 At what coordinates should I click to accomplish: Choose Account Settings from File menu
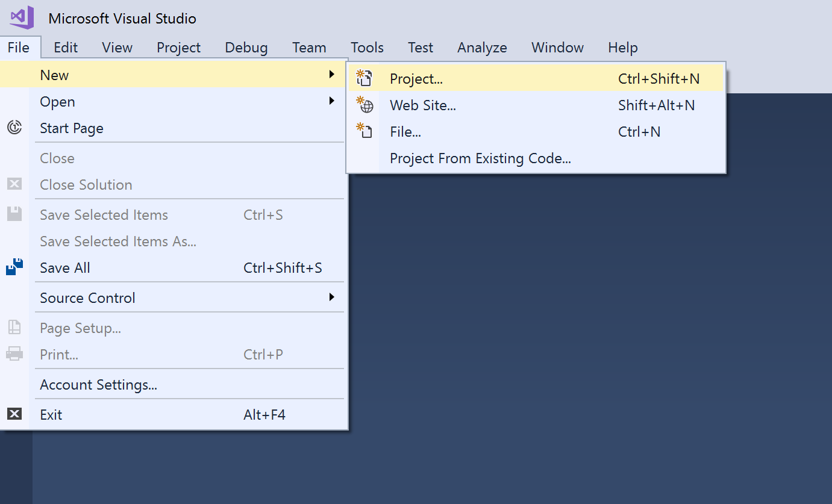click(98, 385)
